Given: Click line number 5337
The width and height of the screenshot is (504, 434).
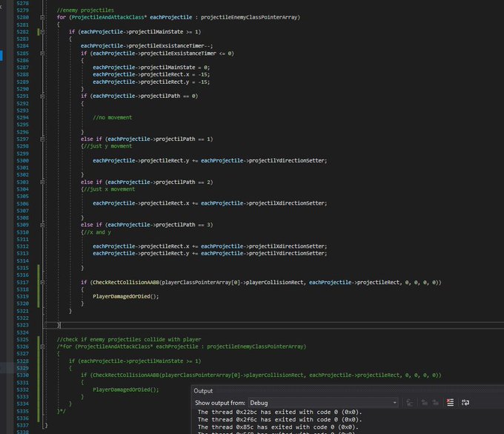Looking at the screenshot, I should (22, 425).
